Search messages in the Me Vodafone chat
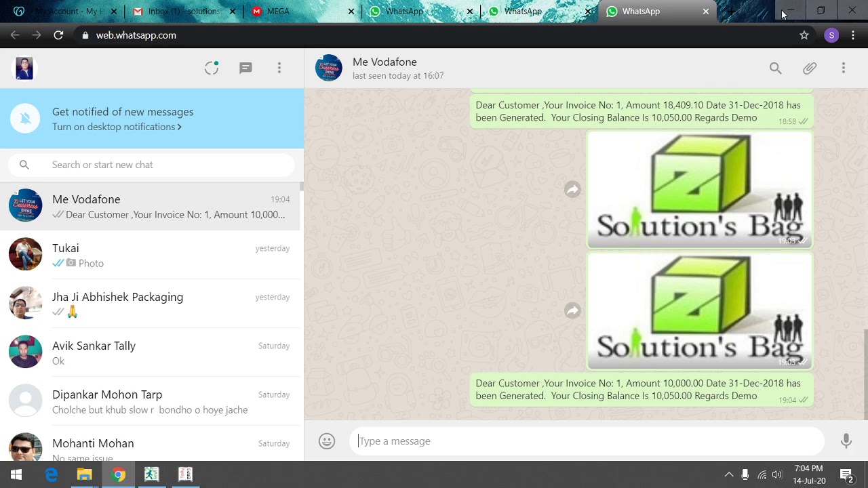The image size is (868, 488). pos(775,68)
